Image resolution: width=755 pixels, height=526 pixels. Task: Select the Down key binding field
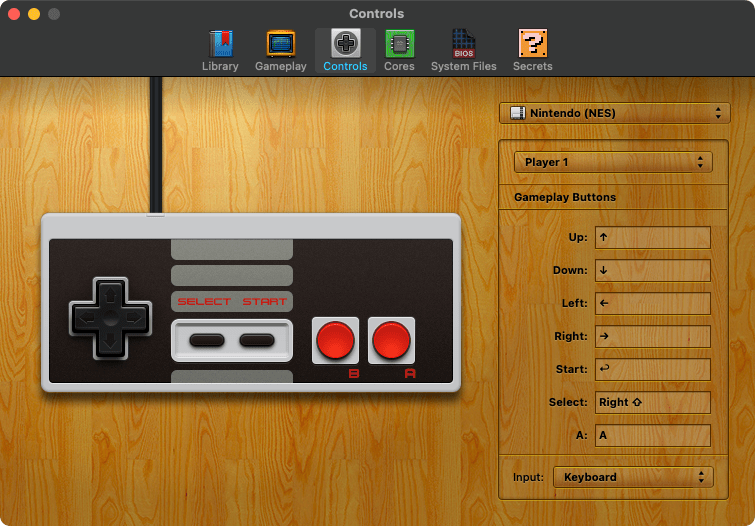(652, 271)
